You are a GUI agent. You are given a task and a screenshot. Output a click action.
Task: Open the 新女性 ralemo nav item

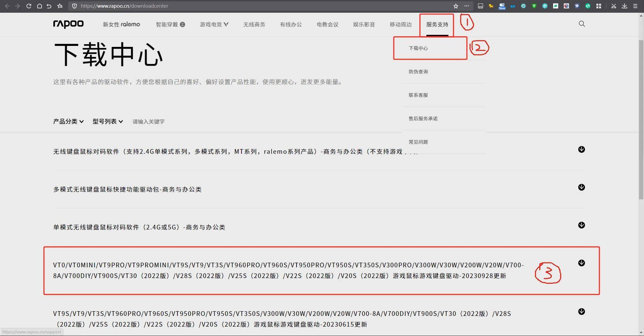click(x=121, y=24)
